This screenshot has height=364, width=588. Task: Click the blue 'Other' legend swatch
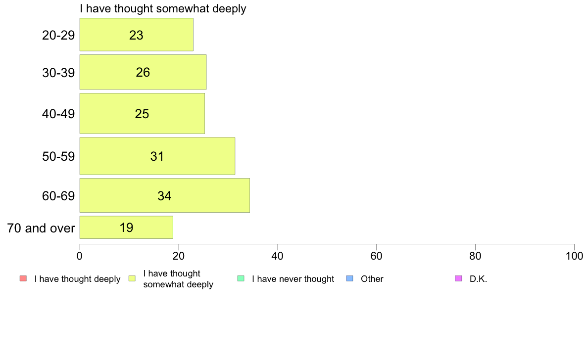[349, 278]
